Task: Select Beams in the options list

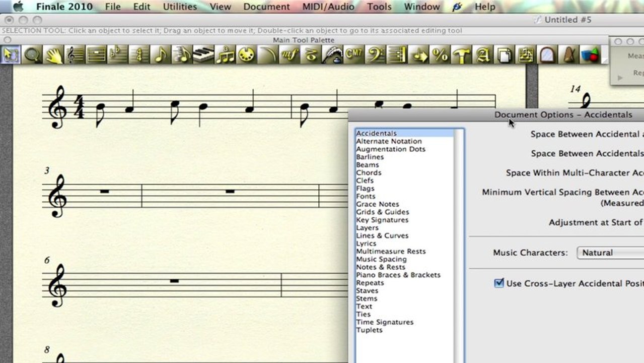Action: 368,165
